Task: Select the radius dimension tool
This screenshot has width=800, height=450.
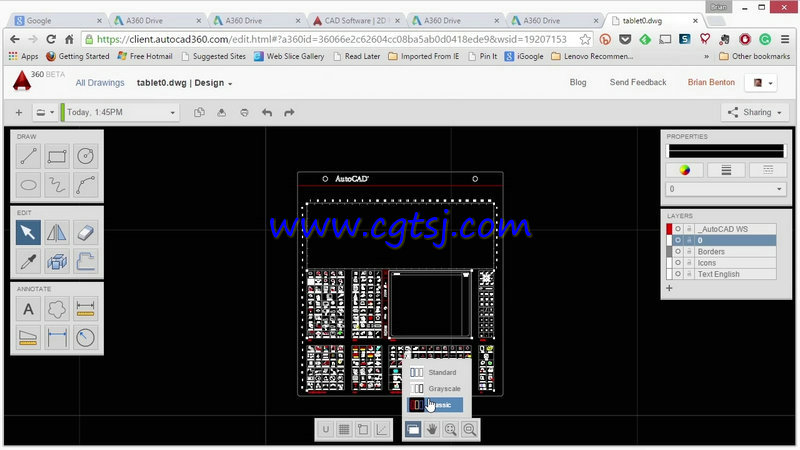Action: pyautogui.click(x=85, y=337)
